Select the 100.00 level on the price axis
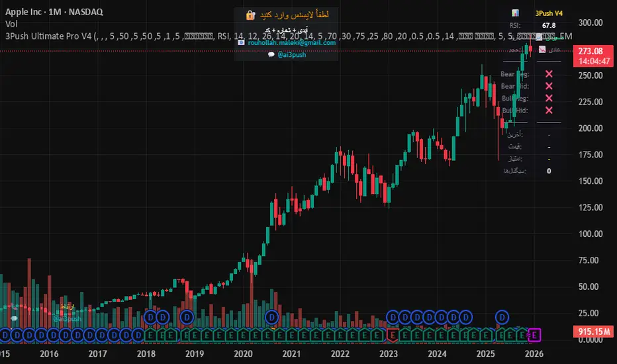The image size is (617, 364). click(589, 234)
